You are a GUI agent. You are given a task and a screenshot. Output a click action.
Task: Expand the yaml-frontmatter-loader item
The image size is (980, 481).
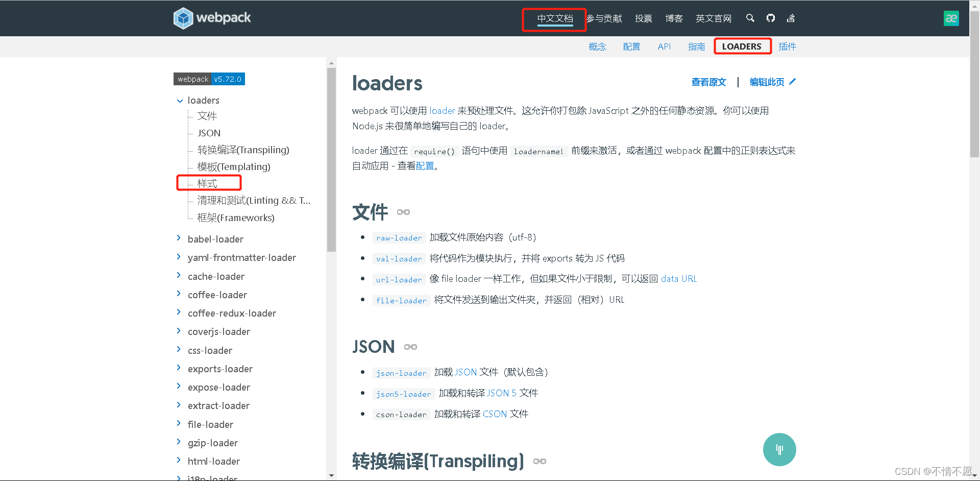[179, 256]
